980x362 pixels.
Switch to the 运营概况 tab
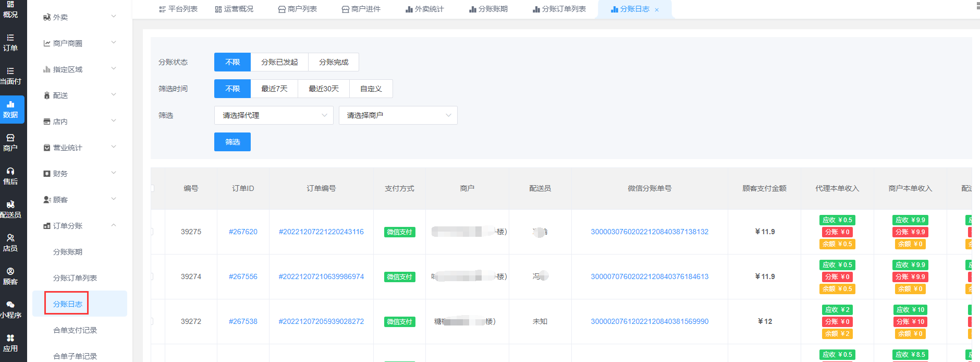[234, 9]
